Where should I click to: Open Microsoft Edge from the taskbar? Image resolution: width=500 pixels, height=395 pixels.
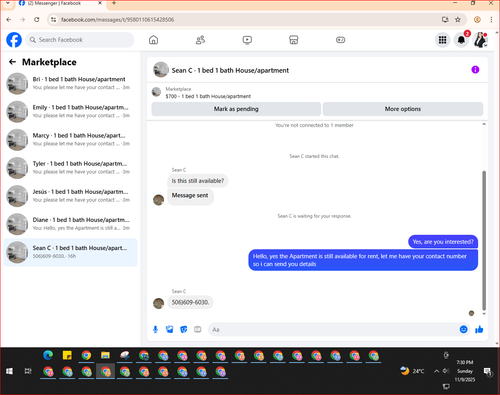point(48,355)
